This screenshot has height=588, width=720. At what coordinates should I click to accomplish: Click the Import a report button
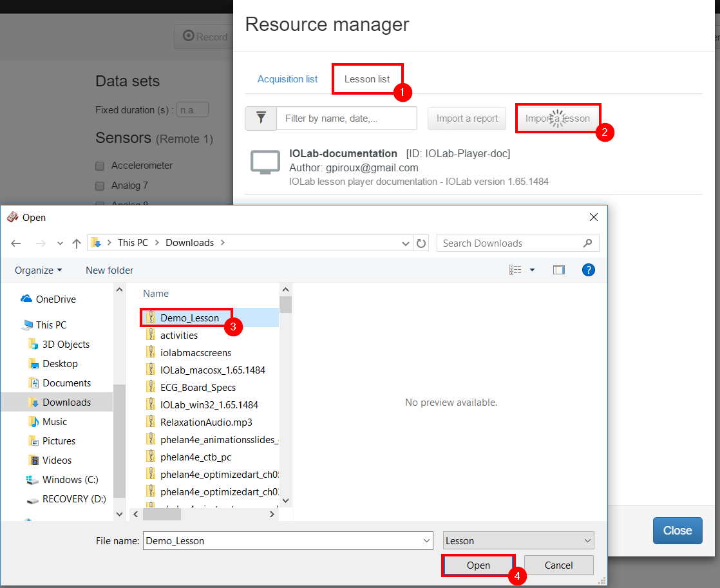[467, 119]
